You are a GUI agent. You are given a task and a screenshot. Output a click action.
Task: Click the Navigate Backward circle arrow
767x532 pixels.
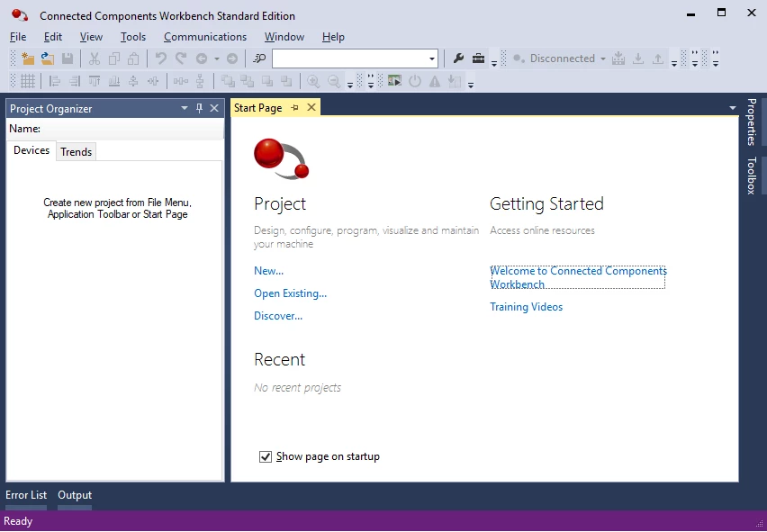point(202,59)
